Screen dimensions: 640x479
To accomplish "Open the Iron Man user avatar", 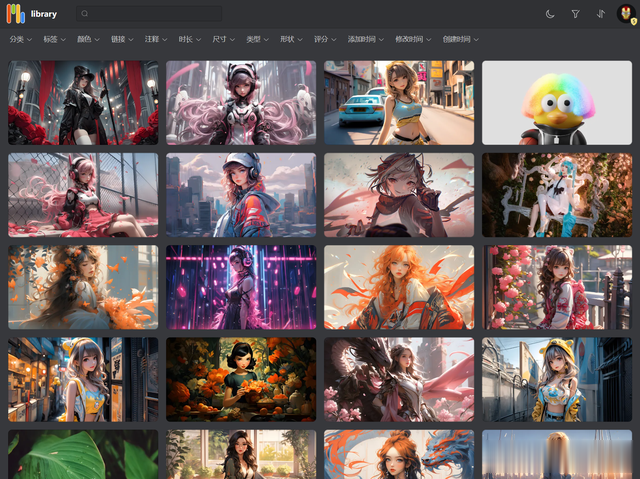I will click(x=626, y=14).
